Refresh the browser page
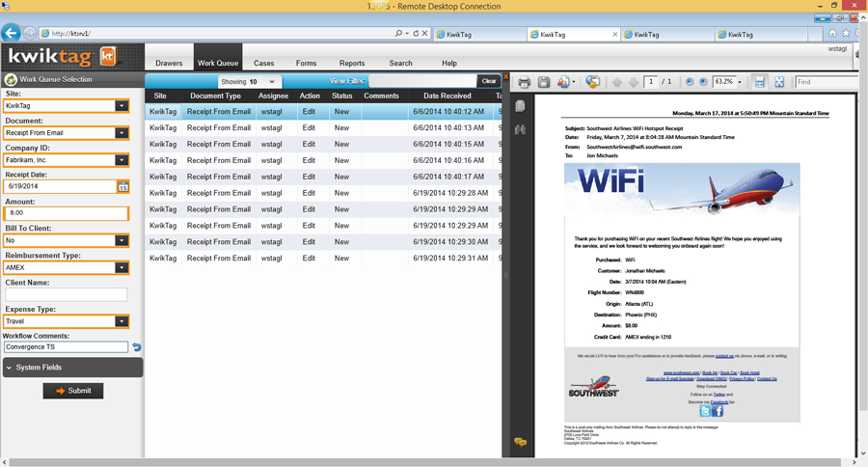Viewport: 868px width, 467px height. (x=416, y=33)
